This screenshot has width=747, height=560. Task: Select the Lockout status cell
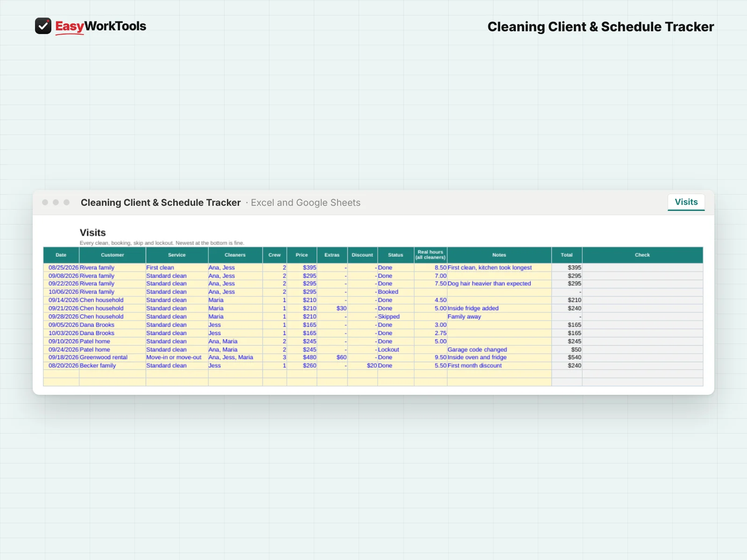pyautogui.click(x=396, y=350)
